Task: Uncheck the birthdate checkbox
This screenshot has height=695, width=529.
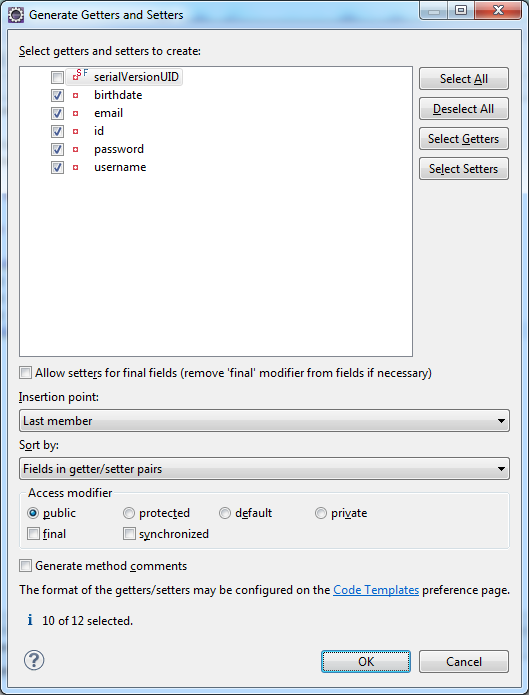Action: [57, 95]
